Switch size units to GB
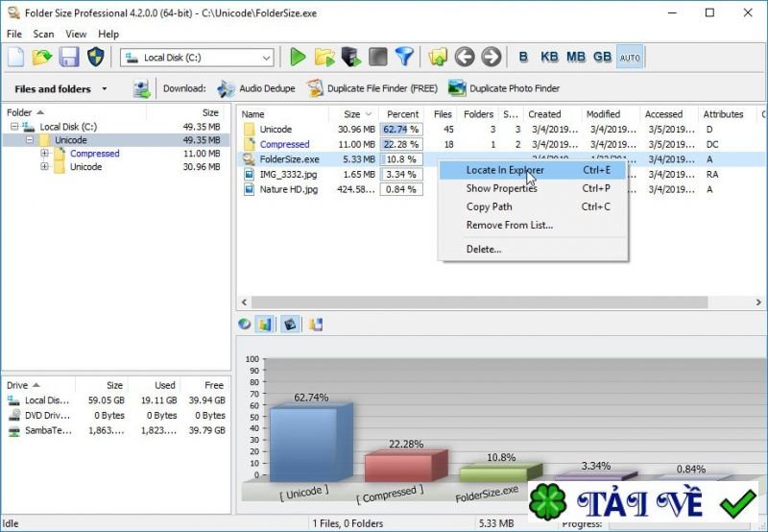 (602, 58)
